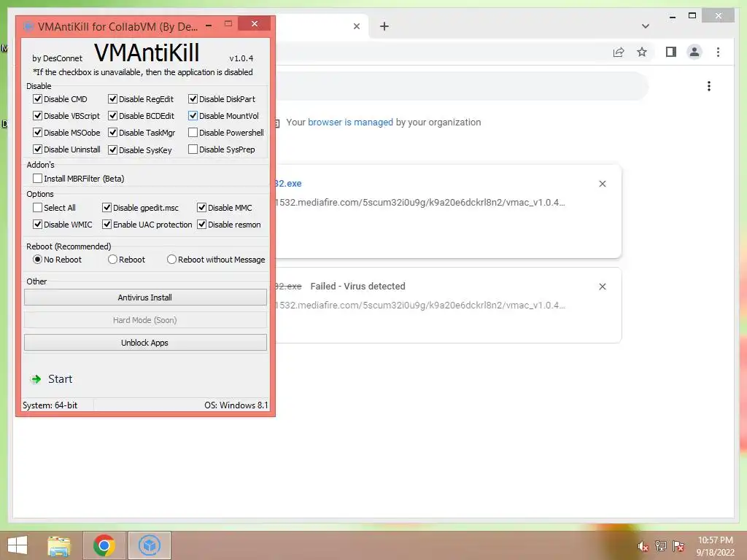Click 'browser is managed' link
The image size is (747, 560).
pyautogui.click(x=350, y=122)
